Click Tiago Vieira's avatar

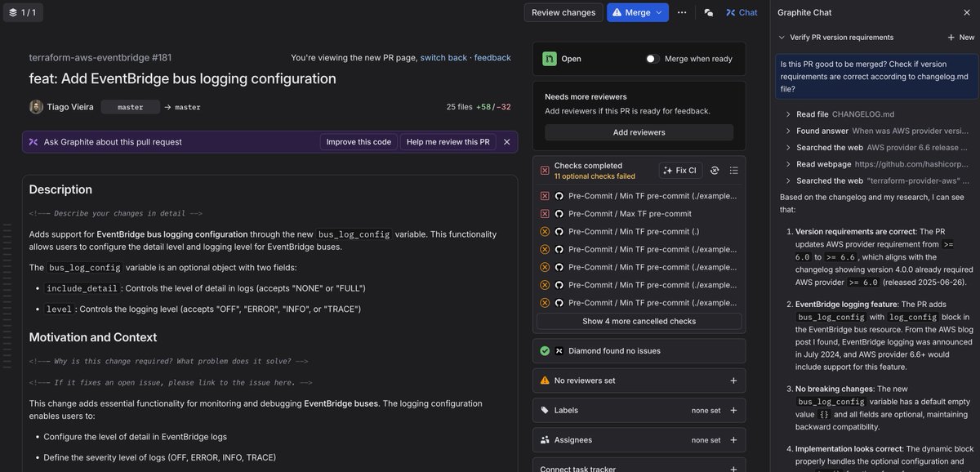[x=36, y=107]
